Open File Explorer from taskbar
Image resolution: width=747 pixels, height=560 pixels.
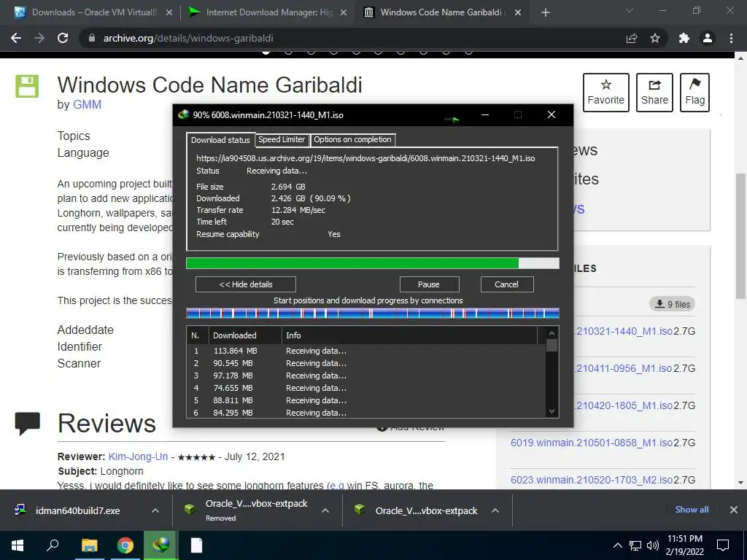coord(89,545)
